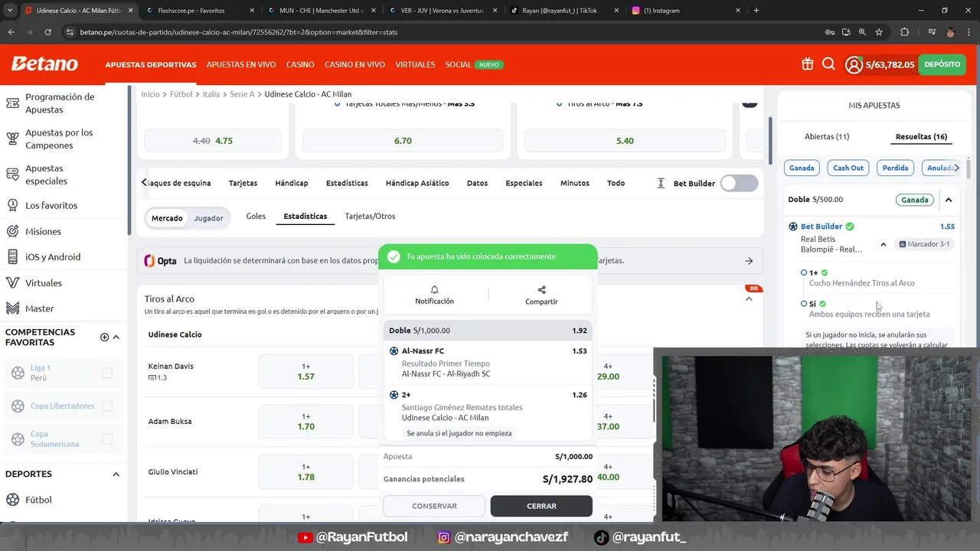This screenshot has width=980, height=551.
Task: Click the Virtuales sidebar icon
Action: [x=12, y=282]
